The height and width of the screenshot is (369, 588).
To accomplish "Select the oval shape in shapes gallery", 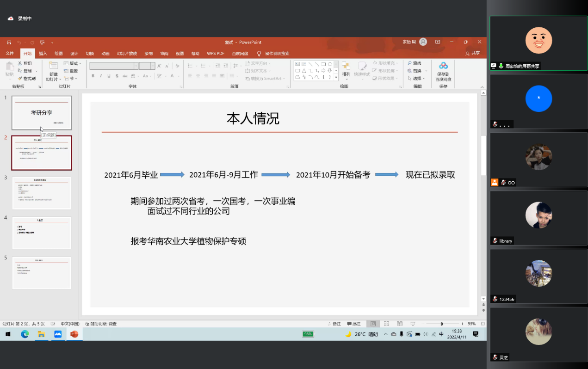I will coord(330,64).
